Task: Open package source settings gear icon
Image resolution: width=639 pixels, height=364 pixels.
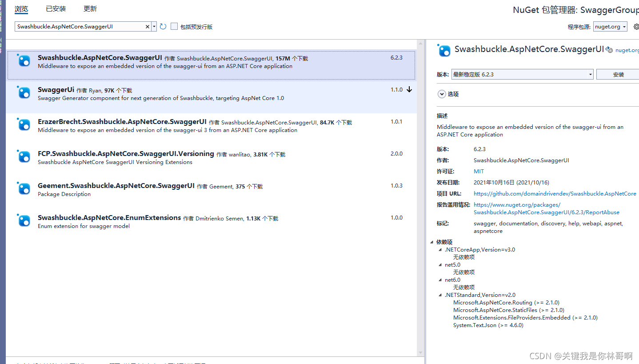Action: click(x=636, y=27)
